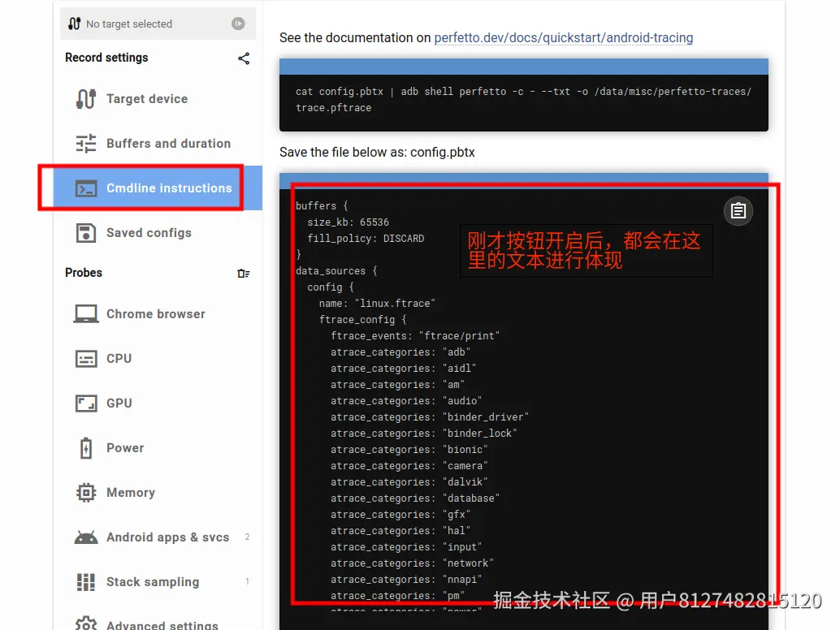The width and height of the screenshot is (840, 630).
Task: Click the share record settings icon
Action: pyautogui.click(x=244, y=58)
